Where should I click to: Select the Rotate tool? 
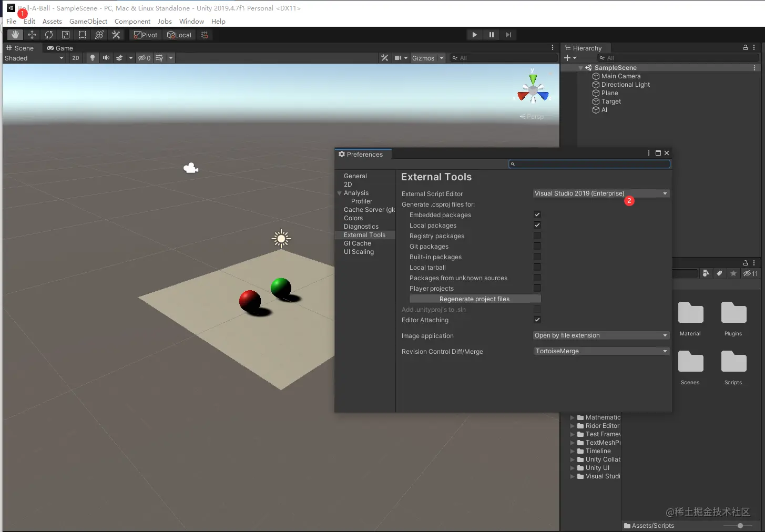pyautogui.click(x=49, y=35)
